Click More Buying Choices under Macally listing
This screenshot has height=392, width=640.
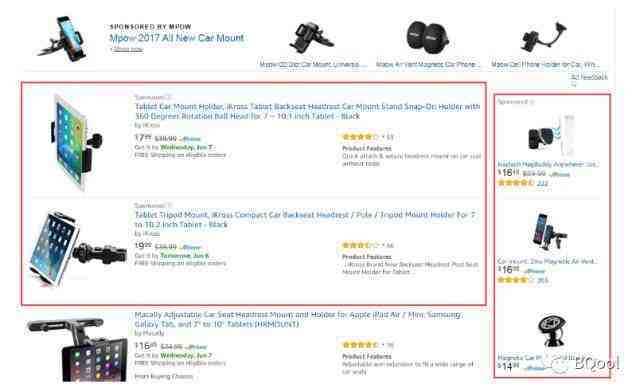[x=164, y=376]
